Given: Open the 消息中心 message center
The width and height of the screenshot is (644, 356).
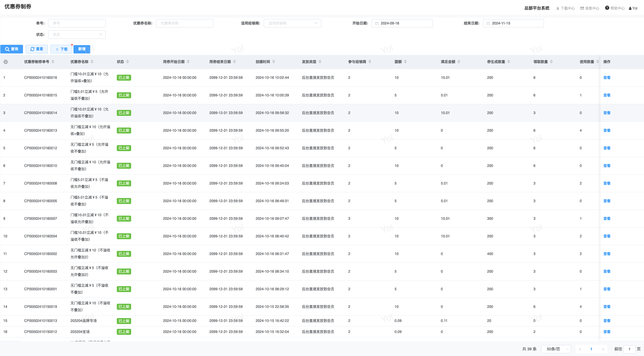Looking at the screenshot, I should (590, 8).
